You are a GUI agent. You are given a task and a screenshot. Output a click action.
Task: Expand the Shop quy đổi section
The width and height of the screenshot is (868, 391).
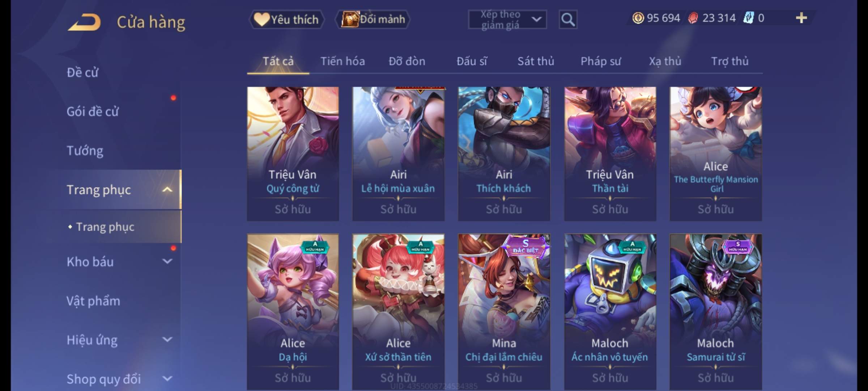click(x=167, y=378)
